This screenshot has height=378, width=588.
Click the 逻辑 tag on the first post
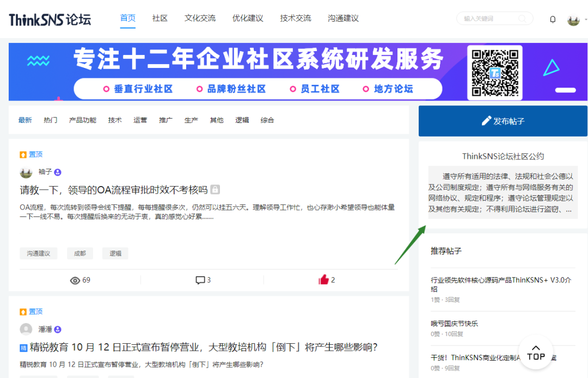(115, 253)
